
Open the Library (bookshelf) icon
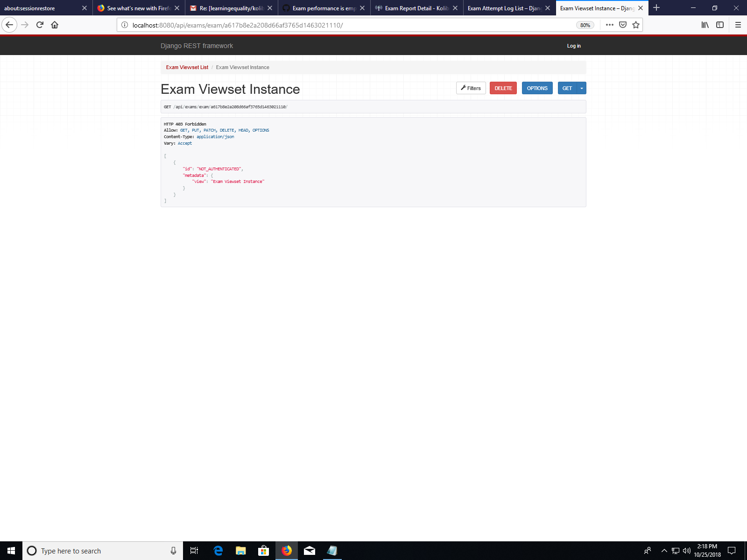705,25
